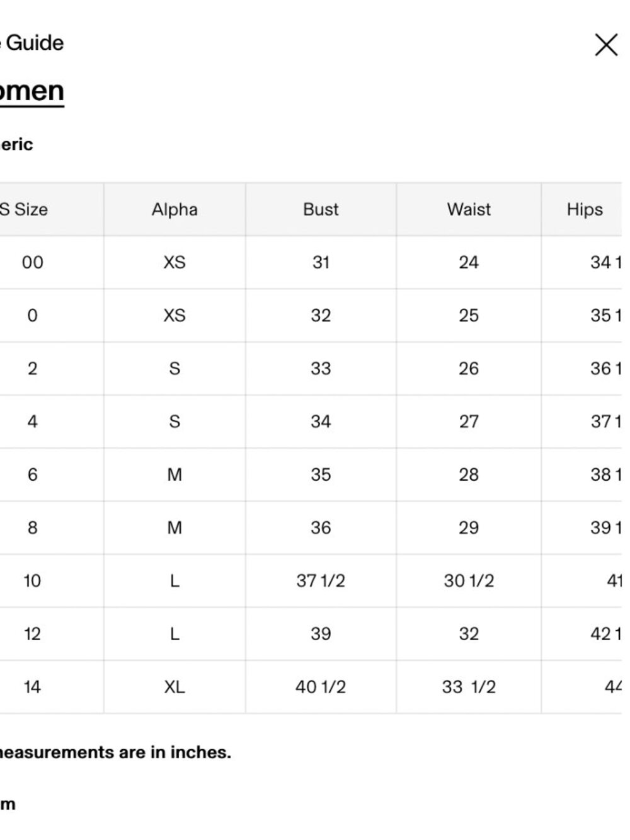Select the Bust column header

321,210
